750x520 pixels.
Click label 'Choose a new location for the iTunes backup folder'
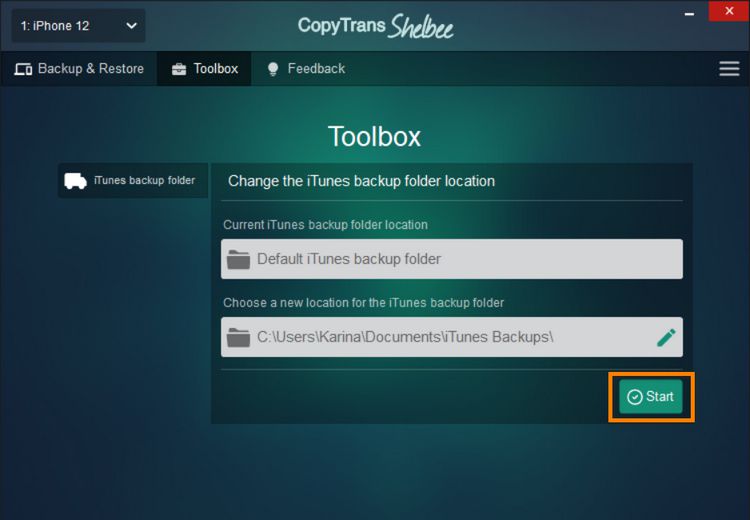point(364,303)
